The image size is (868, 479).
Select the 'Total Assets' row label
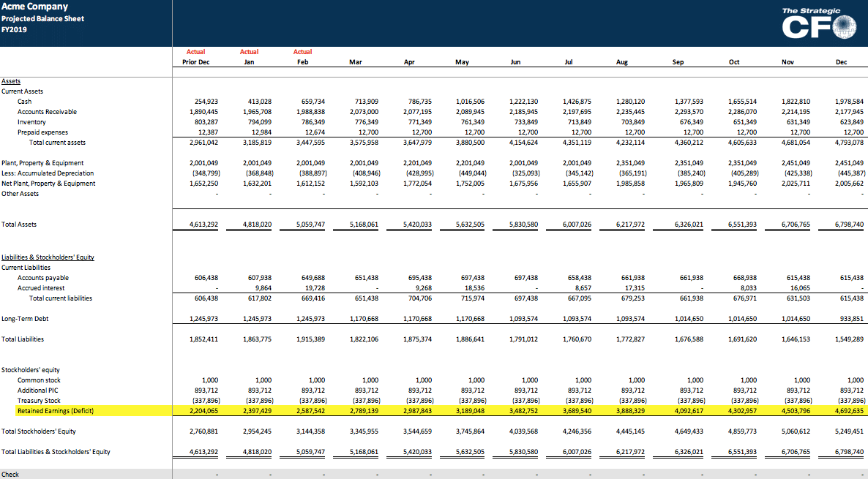click(x=19, y=225)
